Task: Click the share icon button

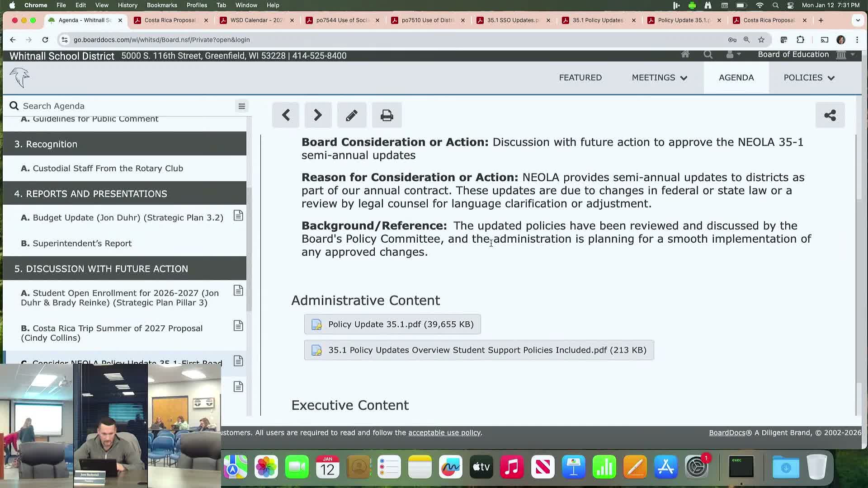Action: point(830,115)
